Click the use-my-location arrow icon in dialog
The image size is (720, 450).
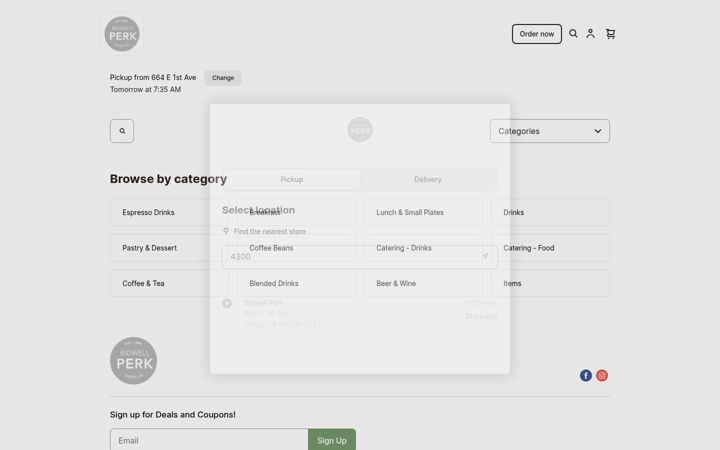click(485, 256)
